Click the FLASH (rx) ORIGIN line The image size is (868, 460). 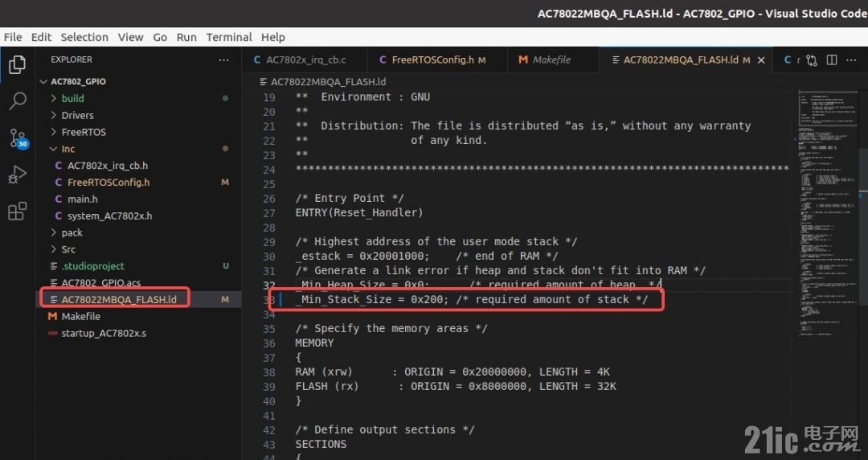tap(456, 386)
